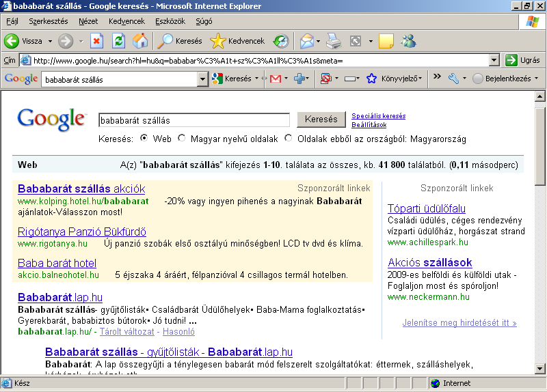Expand the Vissza back history dropdown
547x392 pixels.
(x=50, y=41)
